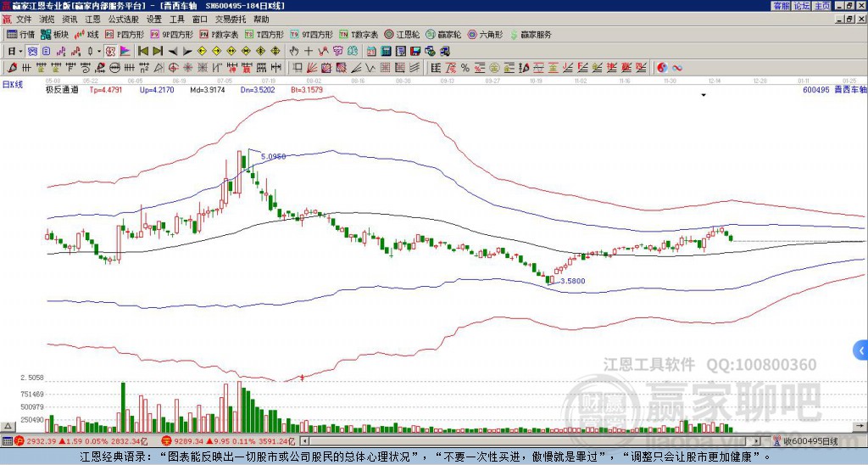Viewport: 868px width, 465px height.
Task: Open the 交易委托 menu
Action: tap(231, 20)
